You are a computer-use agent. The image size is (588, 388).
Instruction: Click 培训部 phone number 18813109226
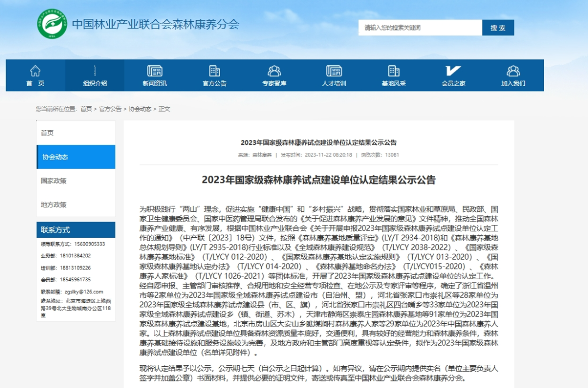click(75, 268)
